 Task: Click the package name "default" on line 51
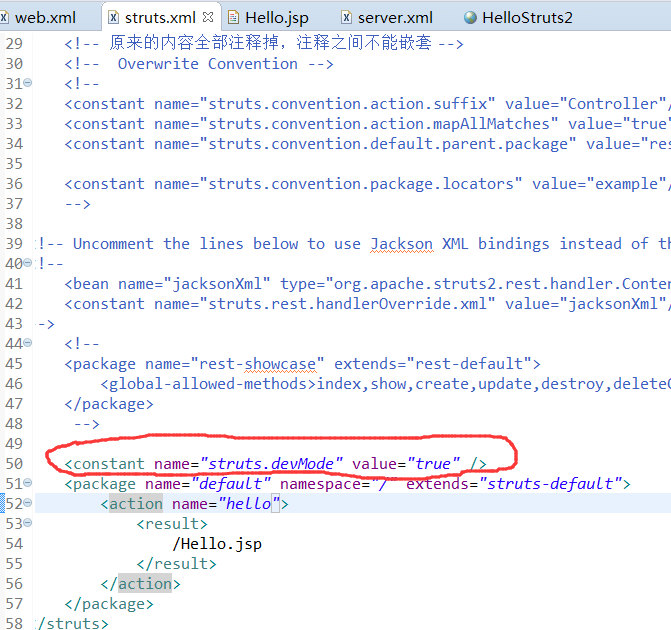[231, 484]
